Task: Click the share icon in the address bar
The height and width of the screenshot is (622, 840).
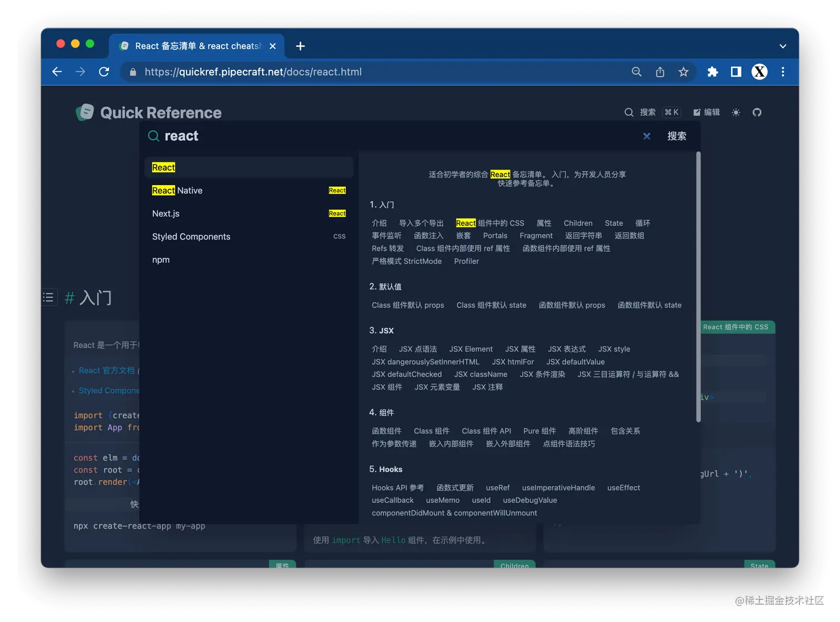Action: 660,72
